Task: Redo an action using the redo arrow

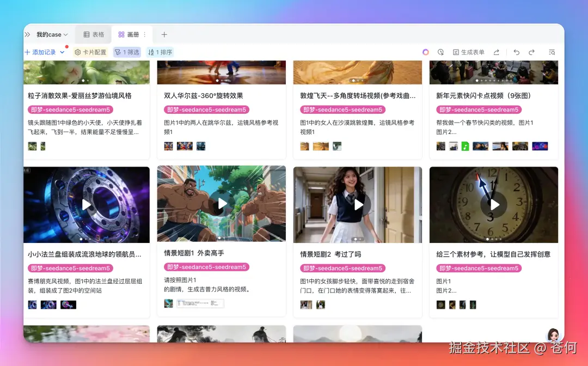Action: point(531,52)
